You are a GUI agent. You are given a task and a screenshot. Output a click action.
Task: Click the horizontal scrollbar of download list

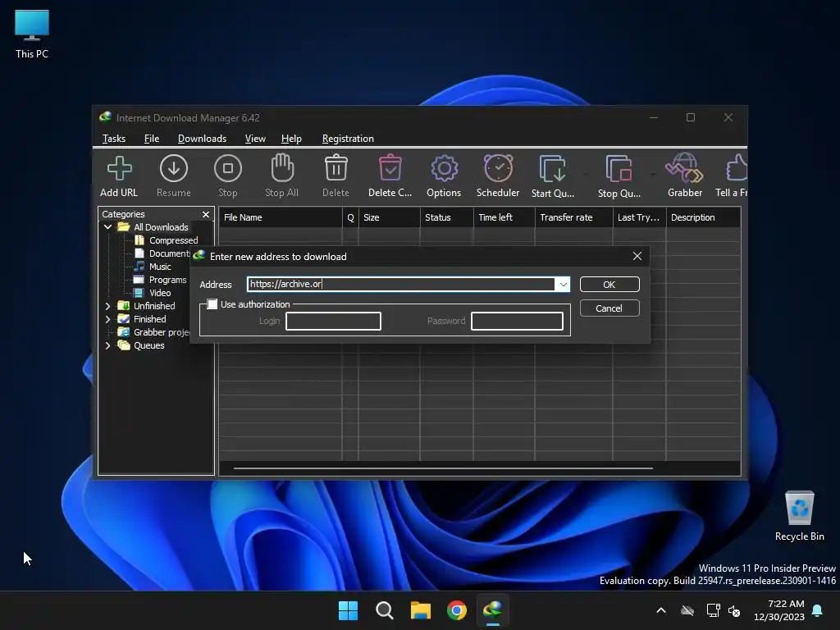[x=443, y=468]
